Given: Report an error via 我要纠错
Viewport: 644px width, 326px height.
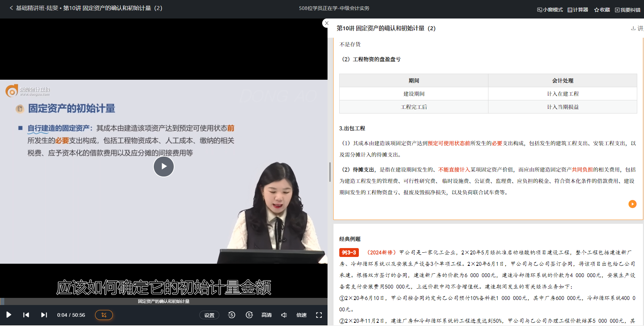Looking at the screenshot, I should (628, 10).
